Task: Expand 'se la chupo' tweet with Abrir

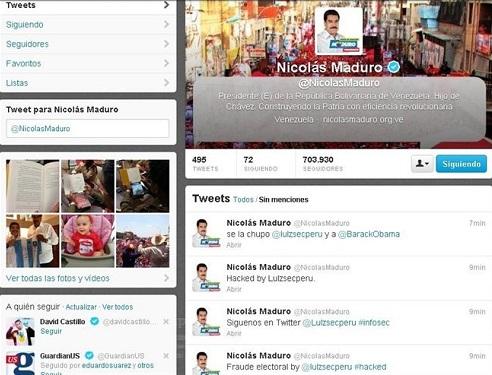Action: click(234, 245)
